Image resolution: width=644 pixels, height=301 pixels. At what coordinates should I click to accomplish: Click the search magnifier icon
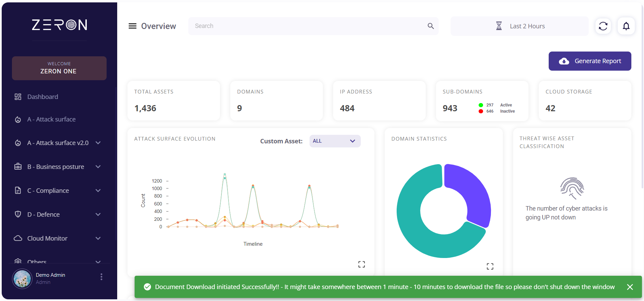(430, 26)
